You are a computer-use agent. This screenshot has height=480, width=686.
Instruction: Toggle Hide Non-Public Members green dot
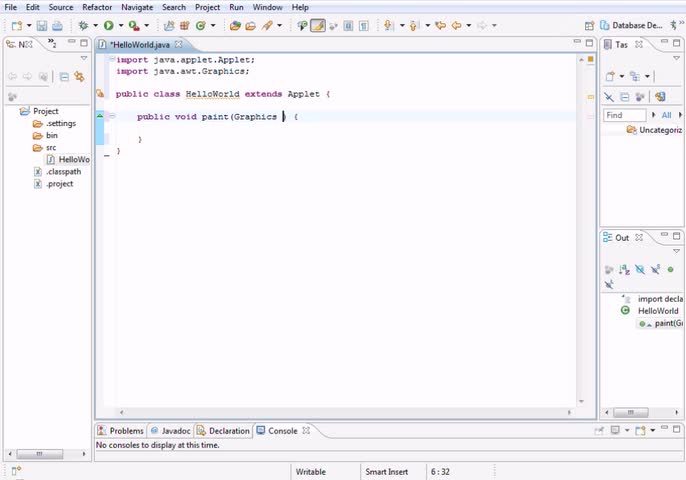670,270
